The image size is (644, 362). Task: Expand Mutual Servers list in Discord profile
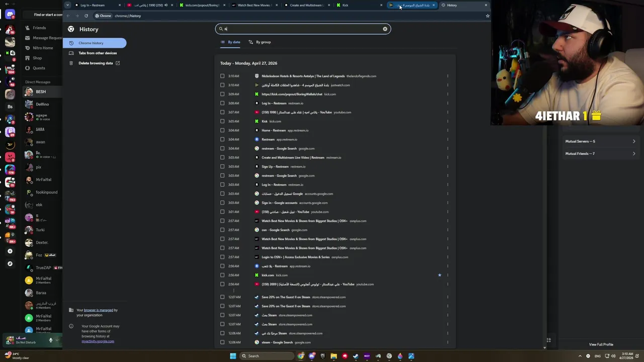click(600, 141)
